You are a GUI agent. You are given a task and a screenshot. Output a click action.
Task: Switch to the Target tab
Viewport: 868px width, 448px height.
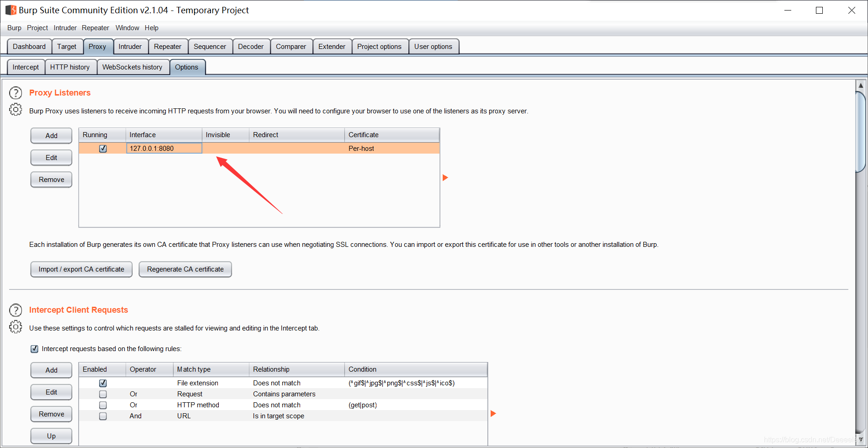[x=67, y=47]
